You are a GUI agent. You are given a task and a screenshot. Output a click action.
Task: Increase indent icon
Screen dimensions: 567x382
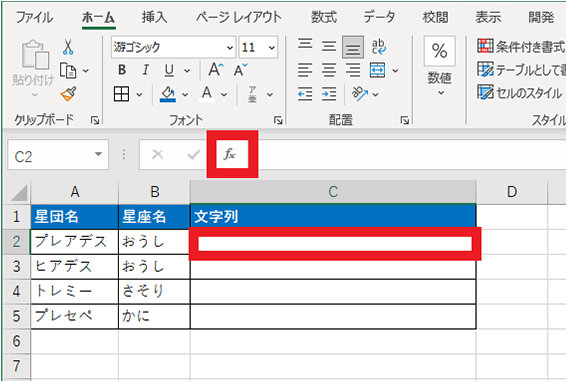pyautogui.click(x=329, y=94)
